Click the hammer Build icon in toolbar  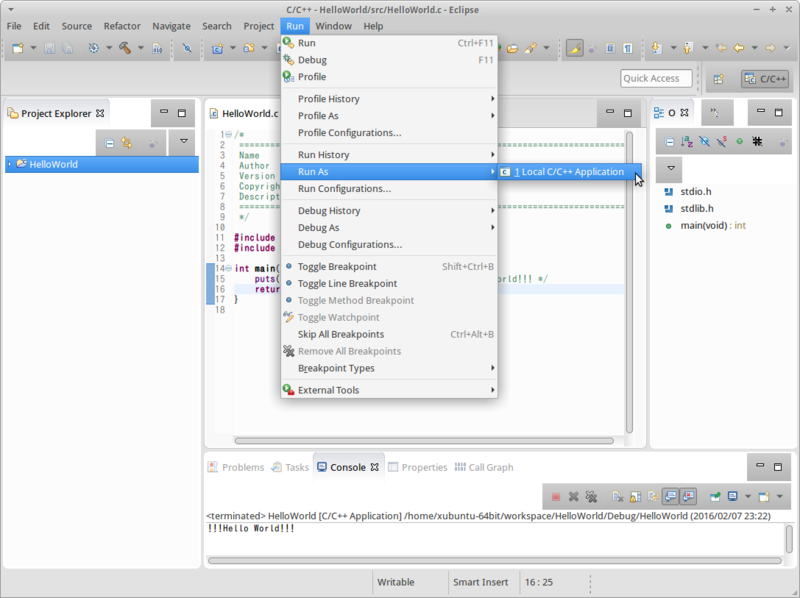[124, 48]
